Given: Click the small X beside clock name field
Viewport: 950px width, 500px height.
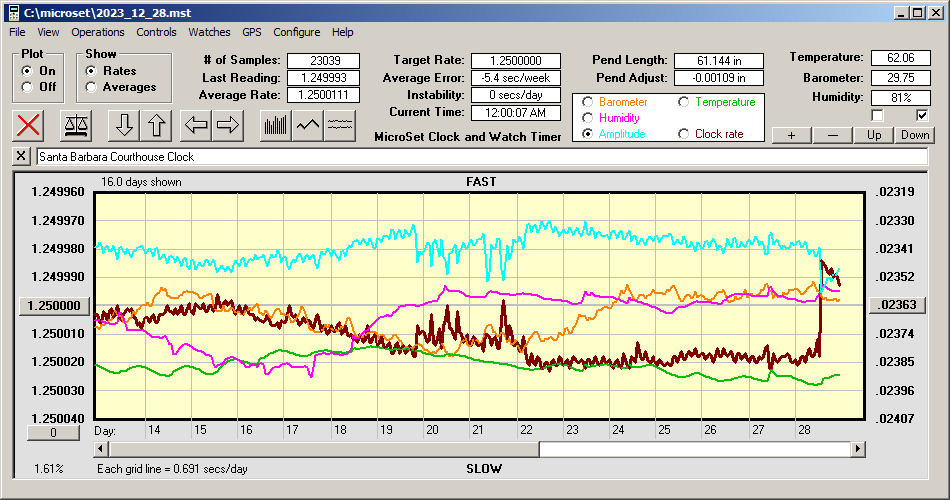Looking at the screenshot, I should tap(21, 156).
